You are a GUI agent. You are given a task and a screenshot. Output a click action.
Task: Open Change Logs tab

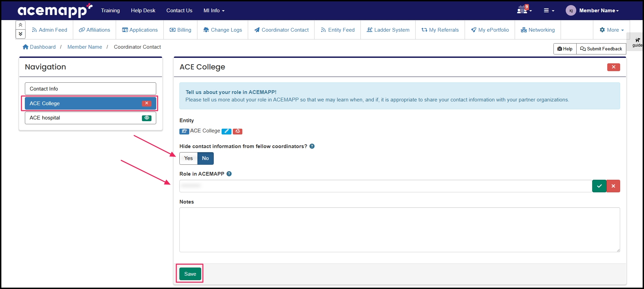pyautogui.click(x=223, y=30)
